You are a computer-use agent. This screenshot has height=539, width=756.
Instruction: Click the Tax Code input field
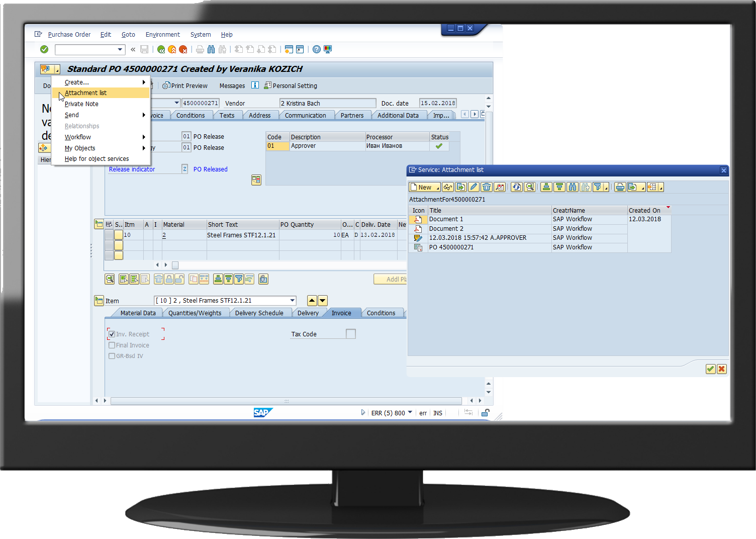point(351,334)
